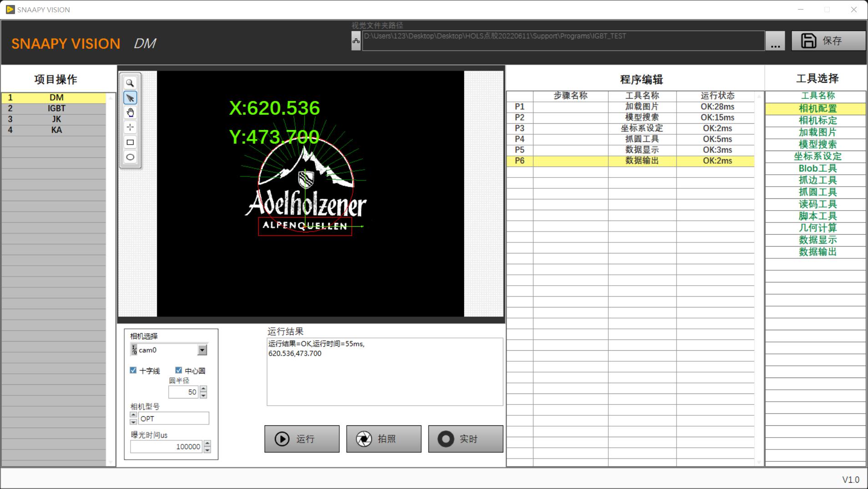The width and height of the screenshot is (868, 489).
Task: Select the point crosshair tool
Action: [x=130, y=127]
